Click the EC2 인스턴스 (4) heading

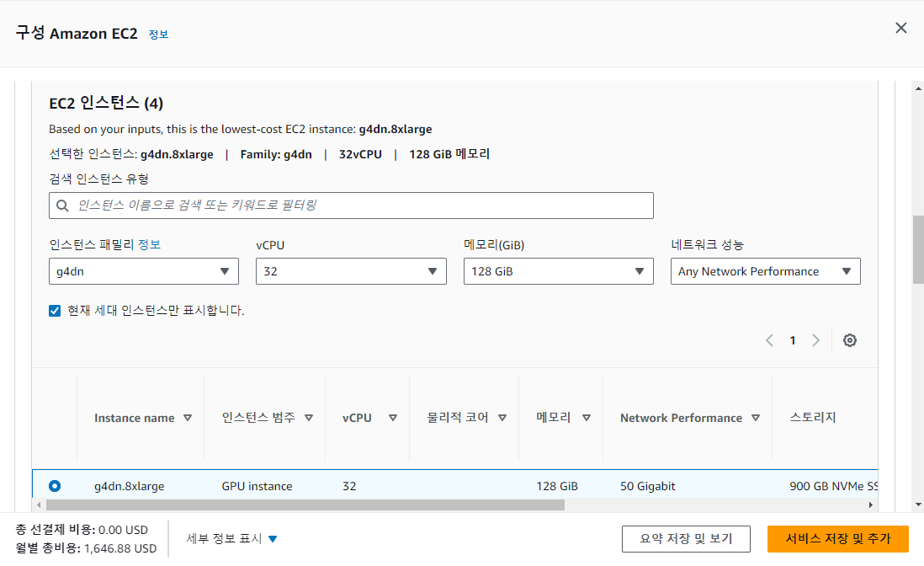click(106, 103)
